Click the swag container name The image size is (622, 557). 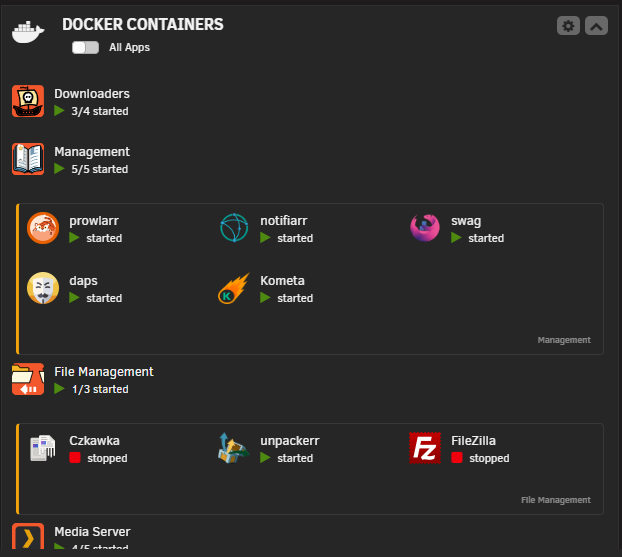tap(466, 222)
